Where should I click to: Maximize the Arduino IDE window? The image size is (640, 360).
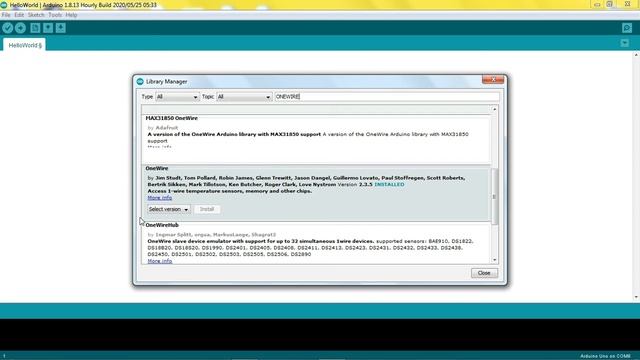coord(609,4)
